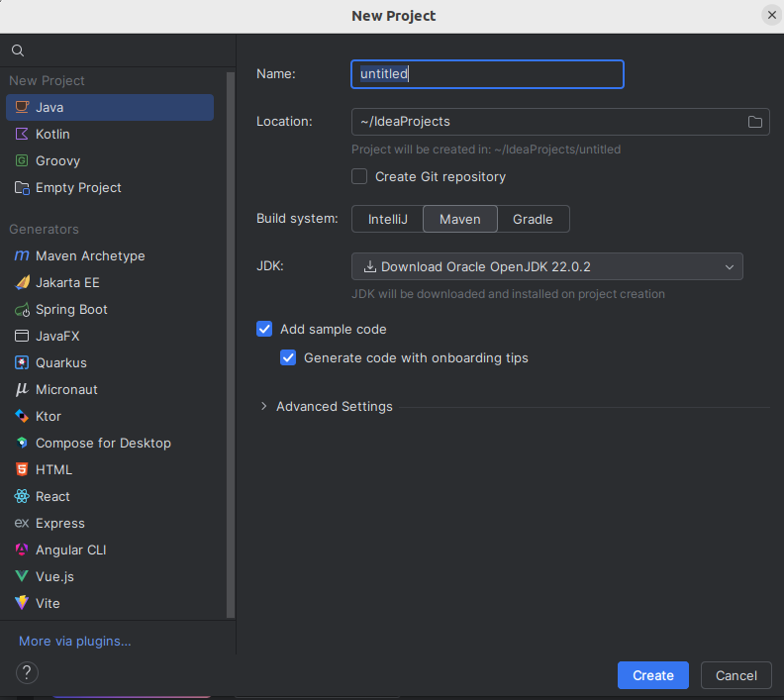Click the Micronaut mu icon
This screenshot has width=784, height=700.
(x=22, y=389)
